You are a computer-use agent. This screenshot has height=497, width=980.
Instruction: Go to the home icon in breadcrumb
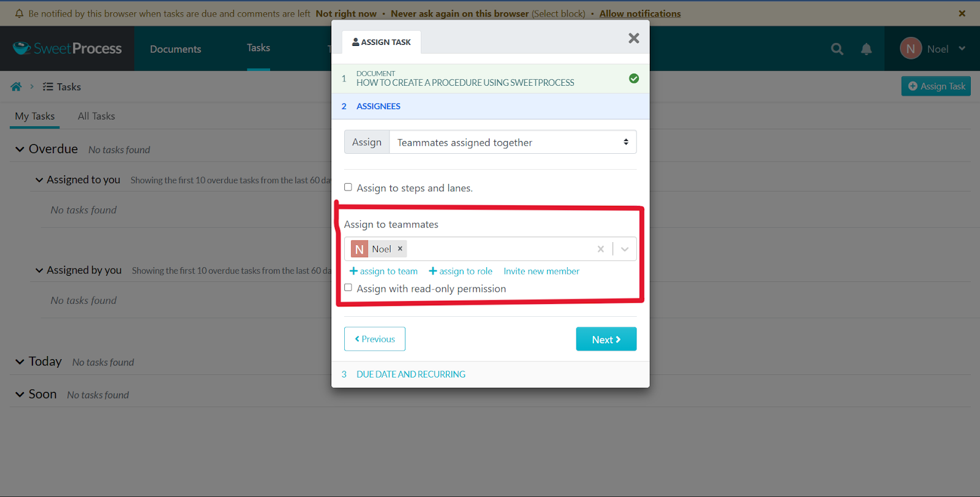pos(16,87)
